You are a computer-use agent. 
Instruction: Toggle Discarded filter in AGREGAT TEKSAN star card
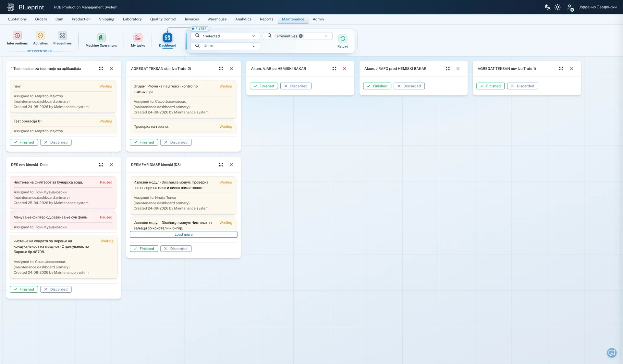point(176,142)
